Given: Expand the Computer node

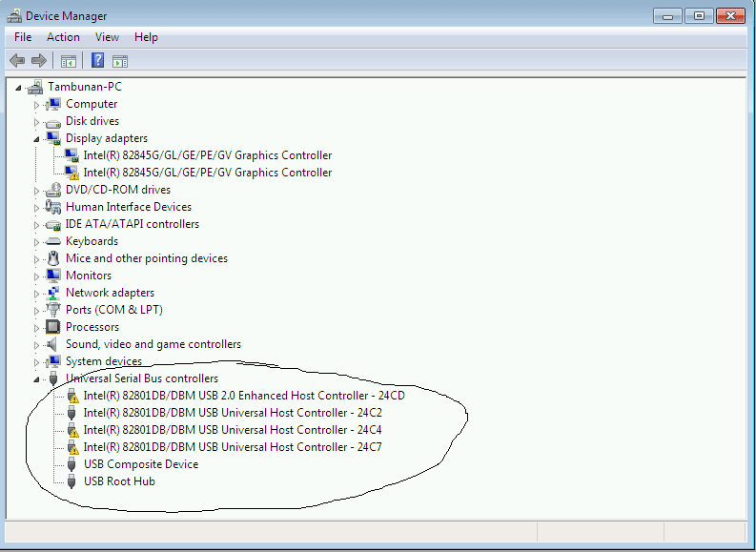Looking at the screenshot, I should pos(36,105).
